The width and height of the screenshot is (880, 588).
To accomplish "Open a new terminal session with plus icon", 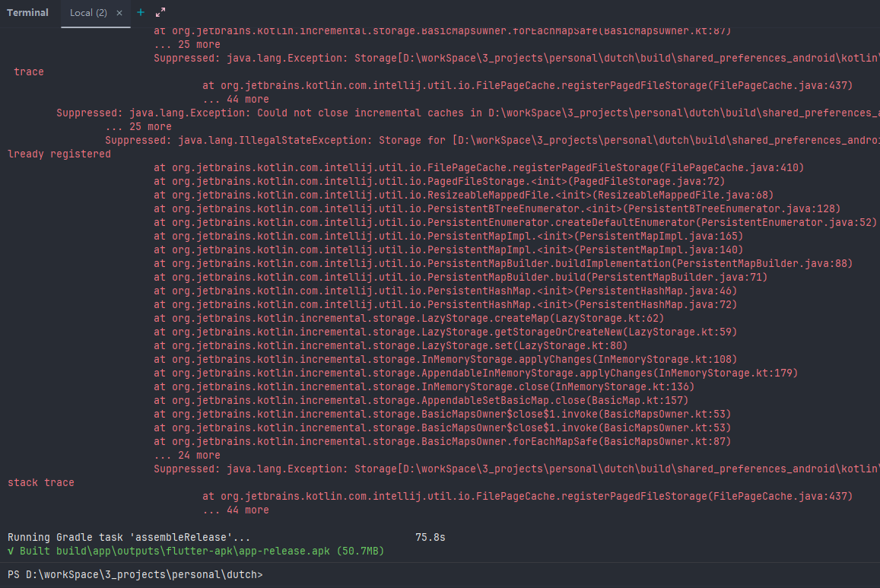I will tap(140, 13).
